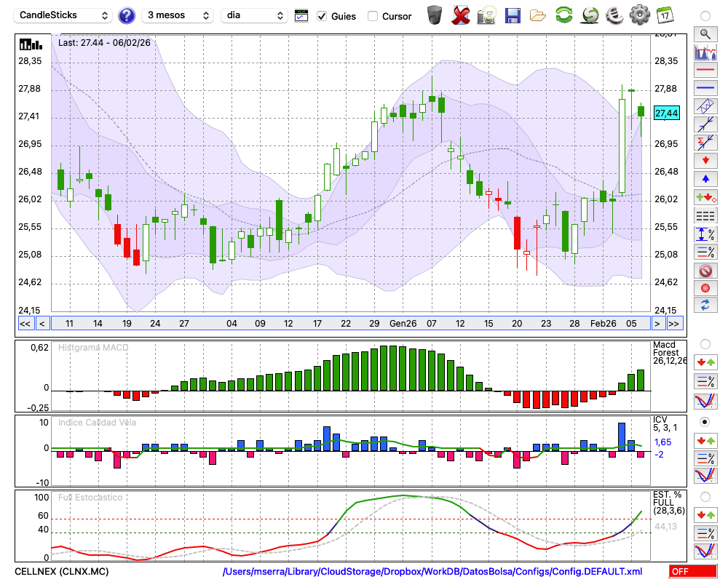Click the blue circular arrows reload icon

coord(705,306)
